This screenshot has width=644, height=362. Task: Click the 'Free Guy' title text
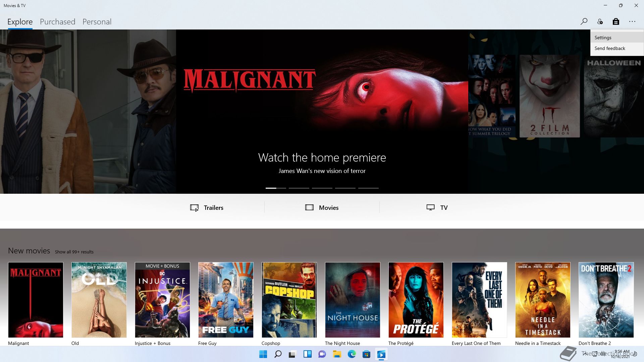point(207,343)
